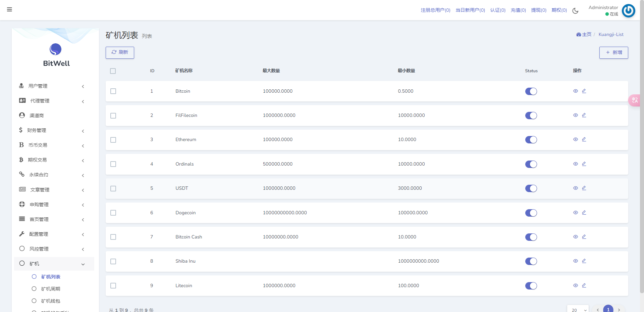The width and height of the screenshot is (644, 312).
Task: Edit the Dogecoin miner row
Action: point(584,213)
